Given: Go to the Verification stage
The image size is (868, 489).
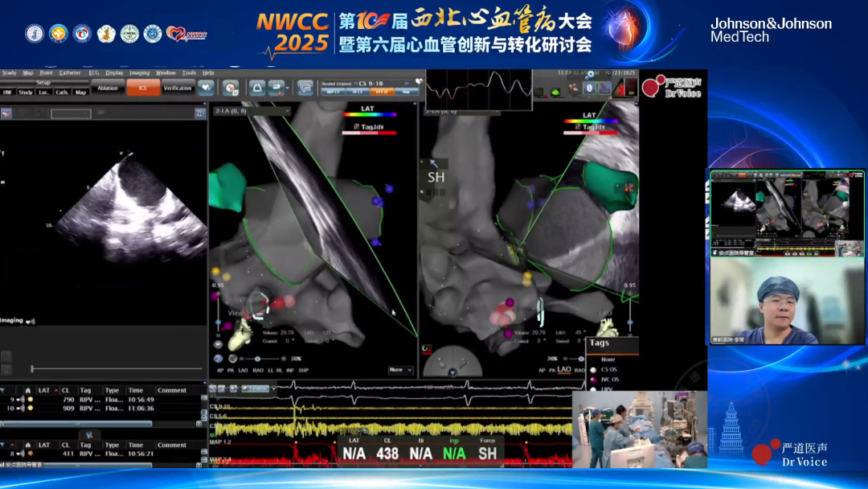Looking at the screenshot, I should [178, 88].
